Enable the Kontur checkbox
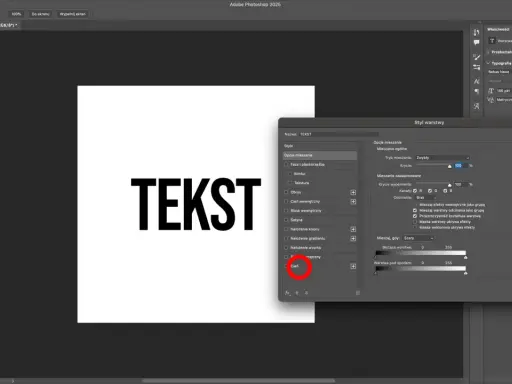Screen dimensions: 512x384 tap(290, 174)
